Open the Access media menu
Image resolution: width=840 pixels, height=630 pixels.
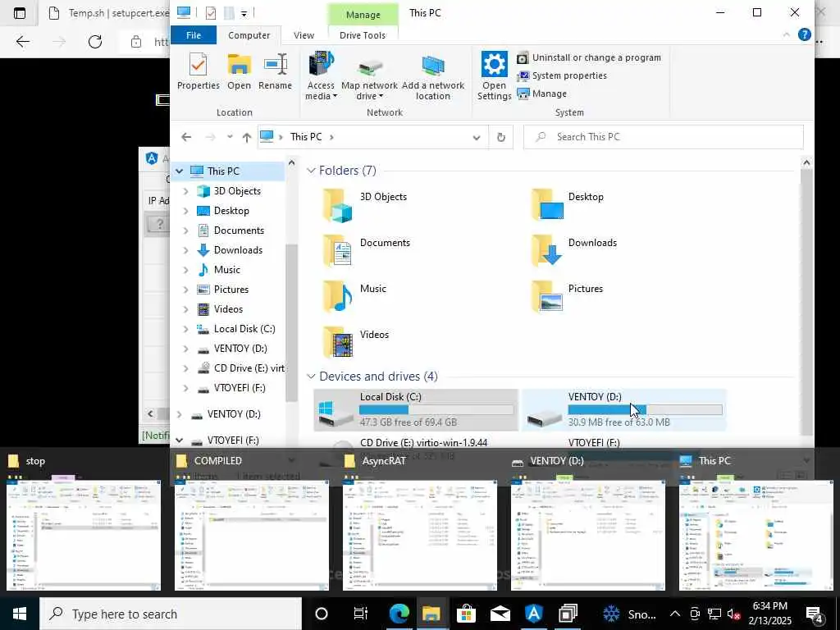point(321,75)
